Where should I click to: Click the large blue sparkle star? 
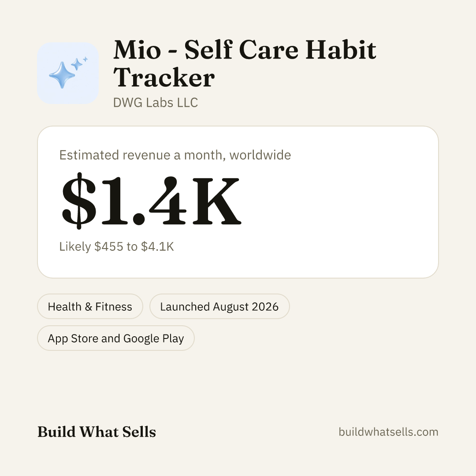[62, 75]
